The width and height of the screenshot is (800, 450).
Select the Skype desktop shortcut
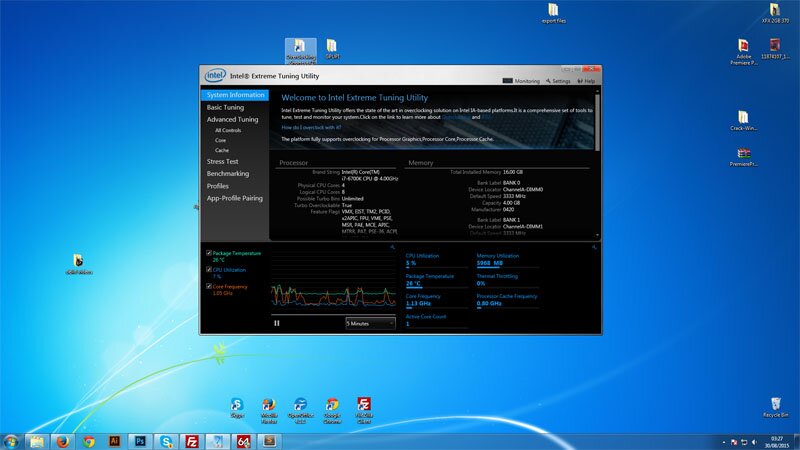tap(237, 408)
